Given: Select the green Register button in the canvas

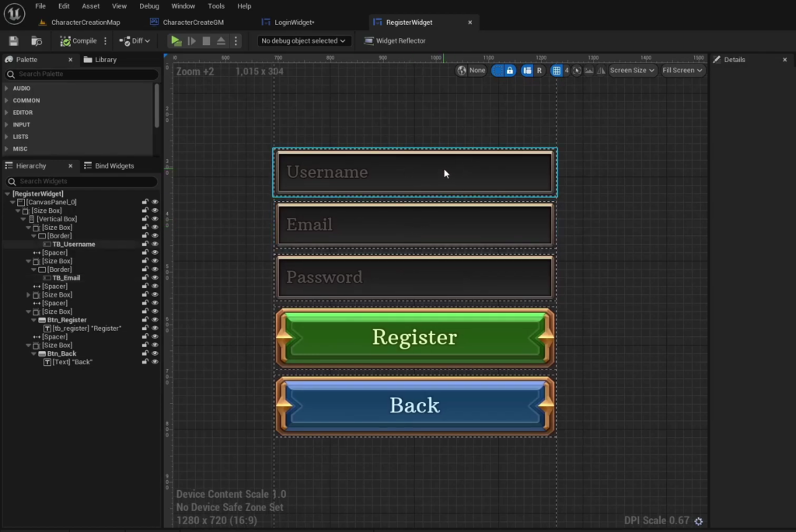Looking at the screenshot, I should click(415, 338).
